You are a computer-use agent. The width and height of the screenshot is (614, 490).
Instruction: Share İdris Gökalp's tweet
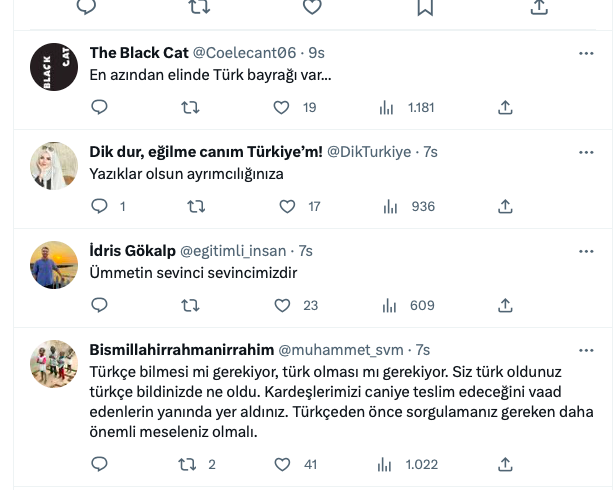click(x=505, y=305)
